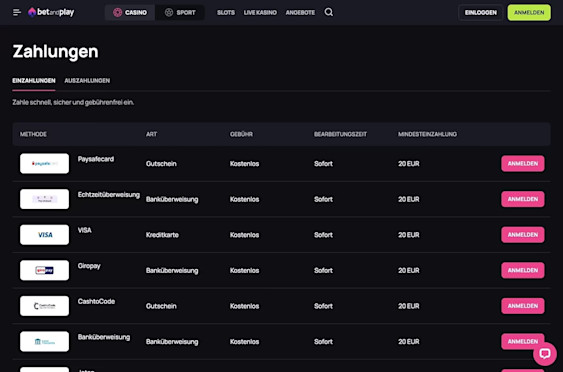Screen dimensions: 563x372
Task: Open the Angebote menu item
Action: click(300, 13)
